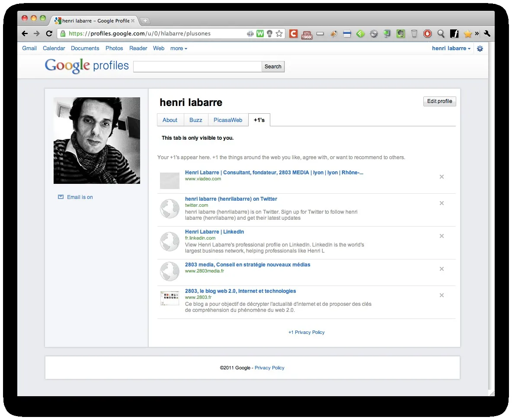The width and height of the screenshot is (512, 420).
Task: Bookmark this page with the star icon
Action: [x=279, y=34]
